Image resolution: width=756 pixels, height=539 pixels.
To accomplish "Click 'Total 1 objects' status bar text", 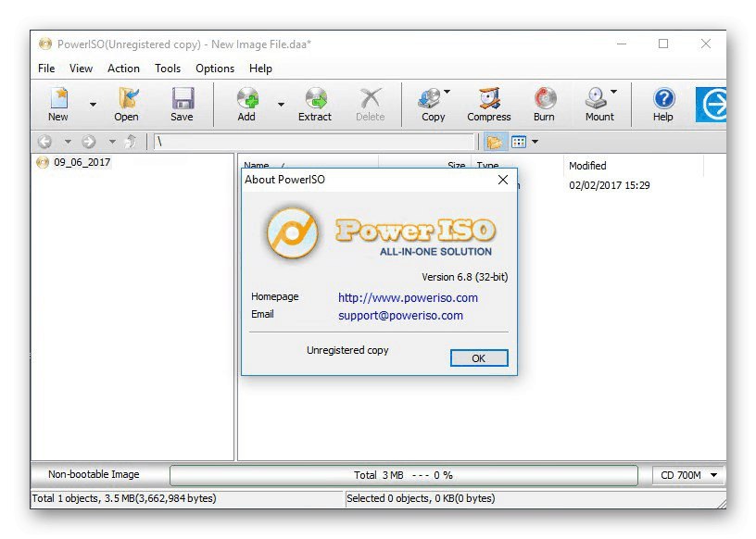I will pos(124,498).
